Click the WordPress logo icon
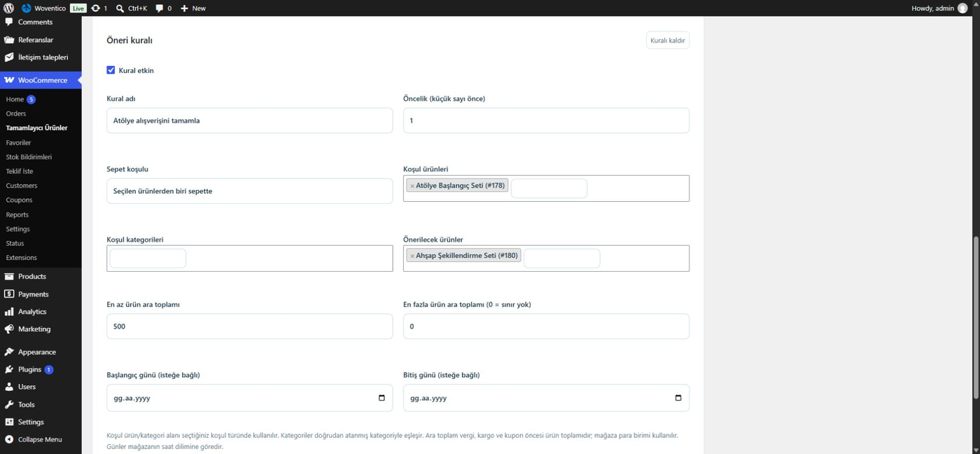The height and width of the screenshot is (454, 980). (8, 8)
